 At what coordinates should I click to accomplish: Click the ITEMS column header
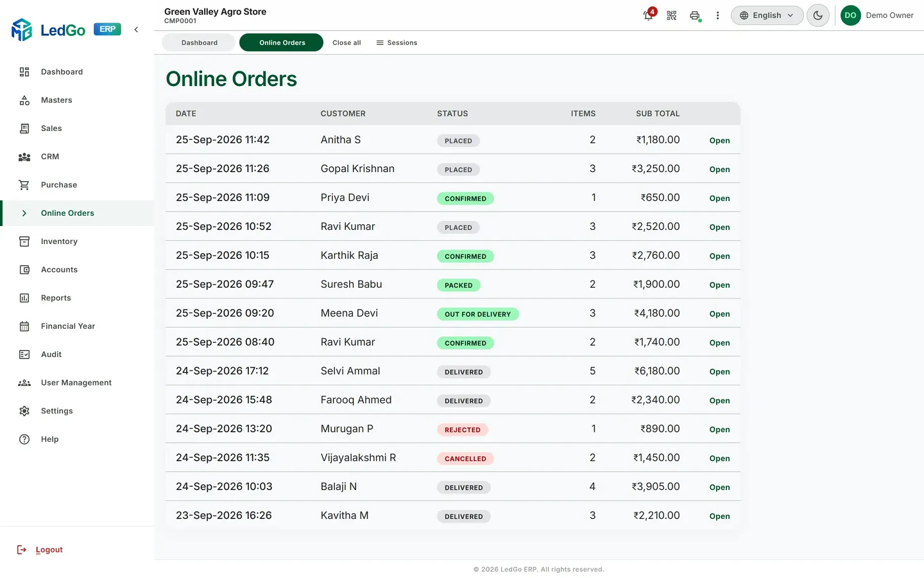[583, 114]
